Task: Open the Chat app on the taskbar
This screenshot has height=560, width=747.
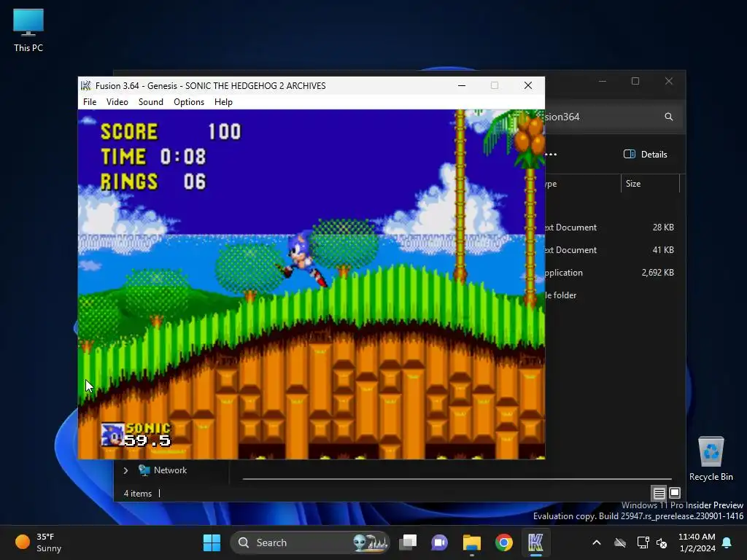Action: [x=439, y=542]
